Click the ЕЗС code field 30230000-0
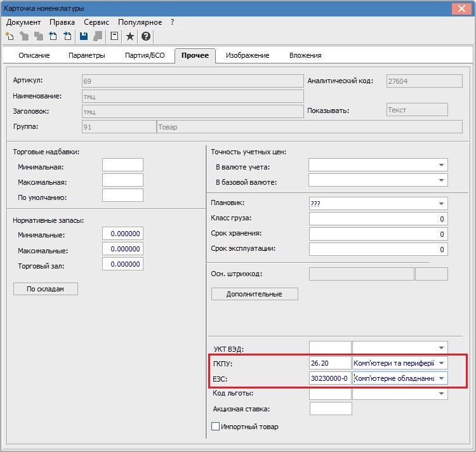The width and height of the screenshot is (476, 452). coord(330,378)
